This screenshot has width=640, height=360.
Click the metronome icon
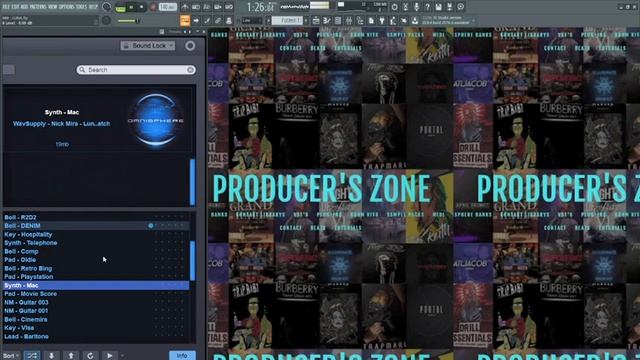(185, 7)
